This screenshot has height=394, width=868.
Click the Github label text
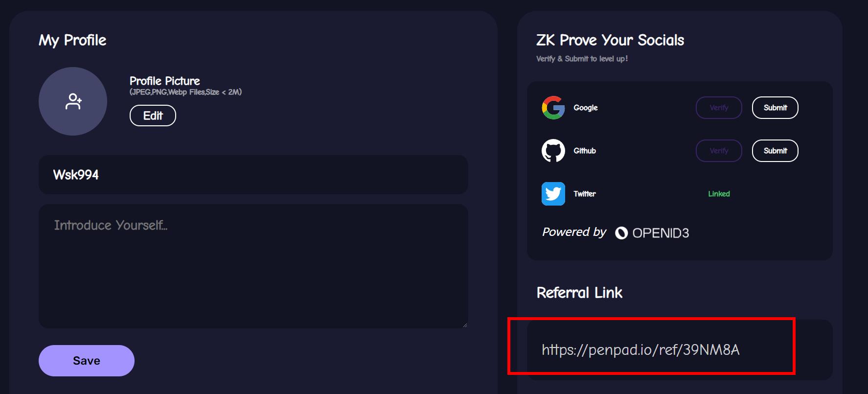click(585, 151)
